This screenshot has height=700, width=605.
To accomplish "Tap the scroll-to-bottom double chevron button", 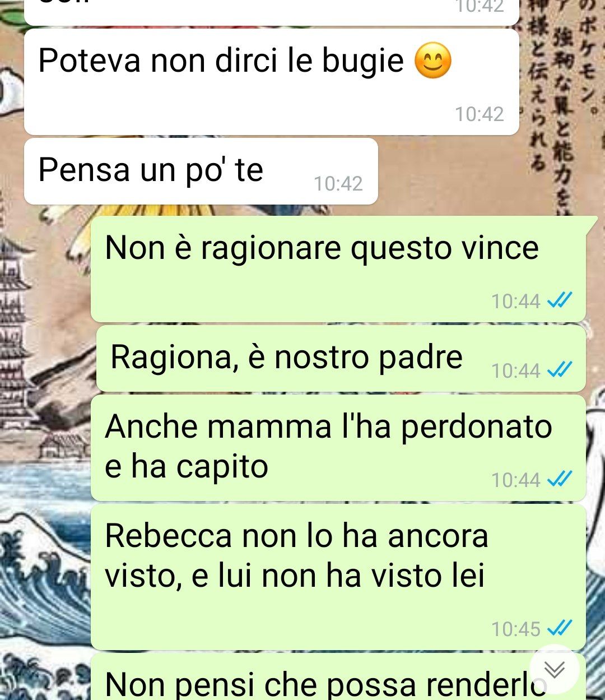I will (554, 669).
